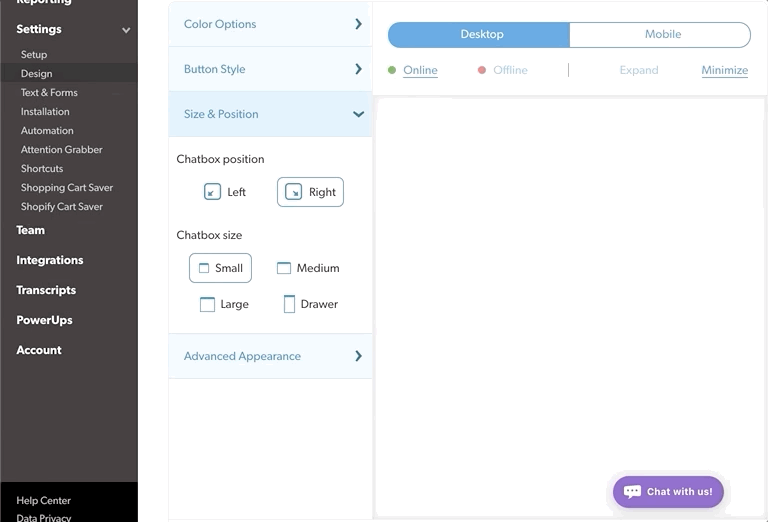Collapse the Settings menu chevron
Screen dimensions: 768x522
[126, 30]
